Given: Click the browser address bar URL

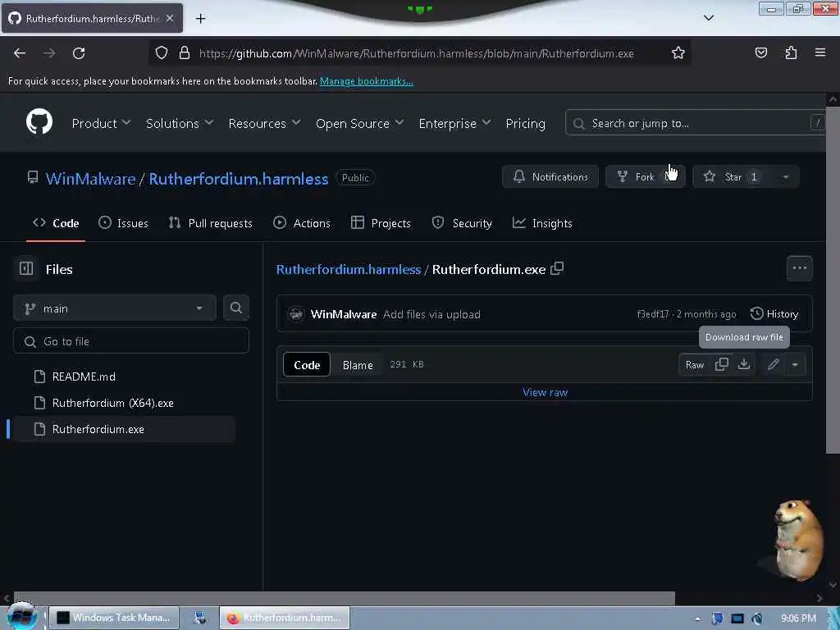Looking at the screenshot, I should click(x=416, y=53).
